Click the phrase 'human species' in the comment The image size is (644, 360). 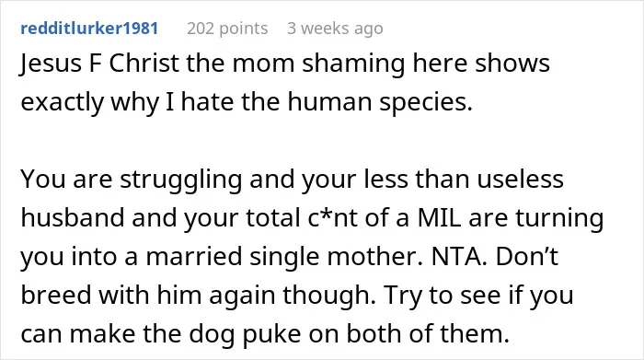click(x=379, y=101)
